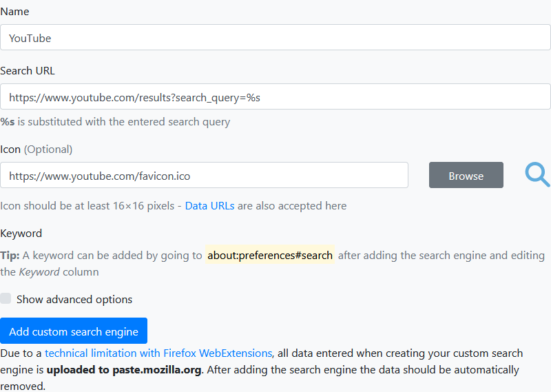Focus the Search URL input field
This screenshot has width=551, height=392.
coord(275,96)
